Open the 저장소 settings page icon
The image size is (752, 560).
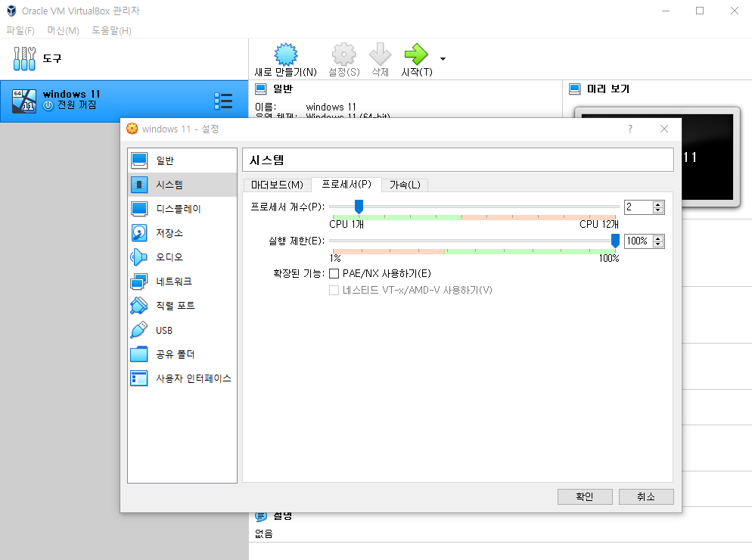[141, 233]
